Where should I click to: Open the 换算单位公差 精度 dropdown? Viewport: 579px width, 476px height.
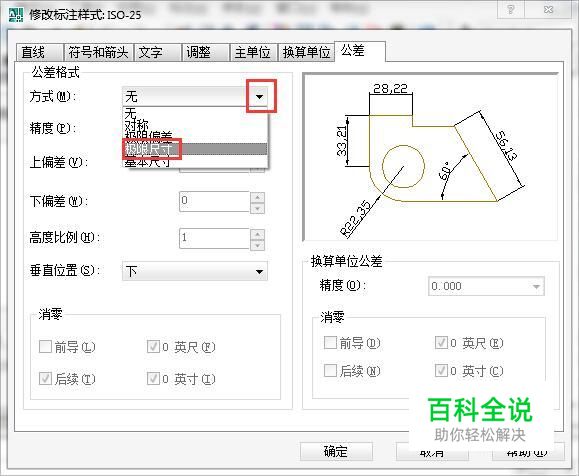486,286
